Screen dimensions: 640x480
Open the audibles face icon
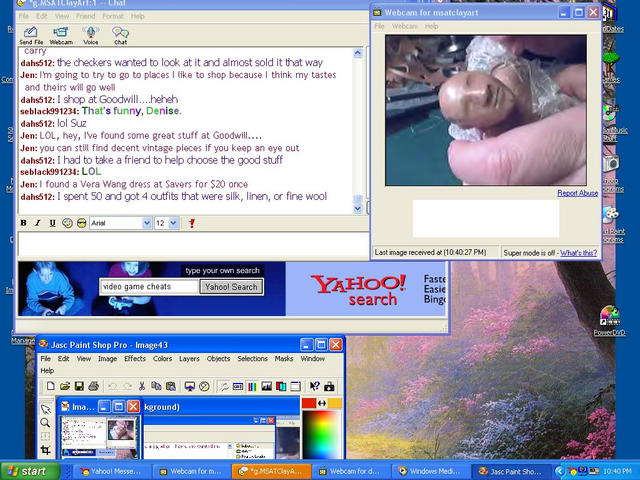click(82, 223)
